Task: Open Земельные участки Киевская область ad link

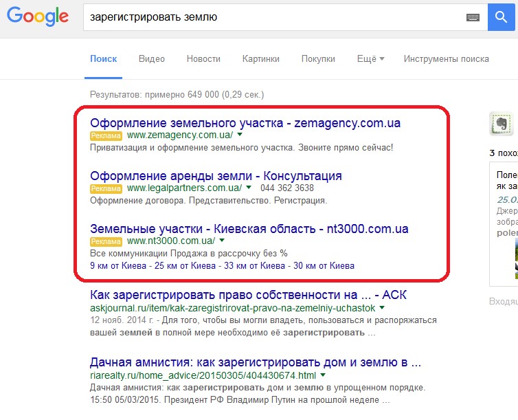Action: [249, 229]
